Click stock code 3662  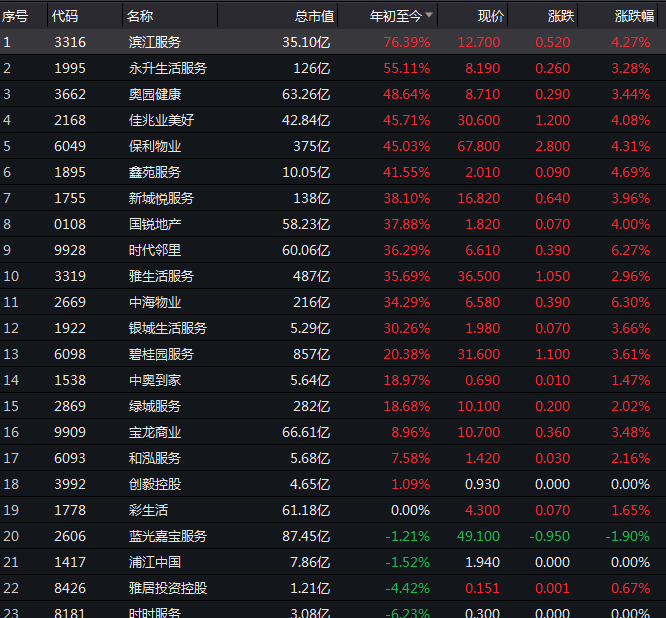pyautogui.click(x=70, y=94)
